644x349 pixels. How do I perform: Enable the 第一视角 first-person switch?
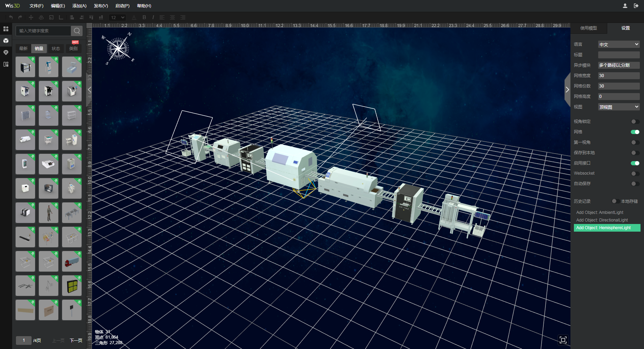(x=635, y=142)
